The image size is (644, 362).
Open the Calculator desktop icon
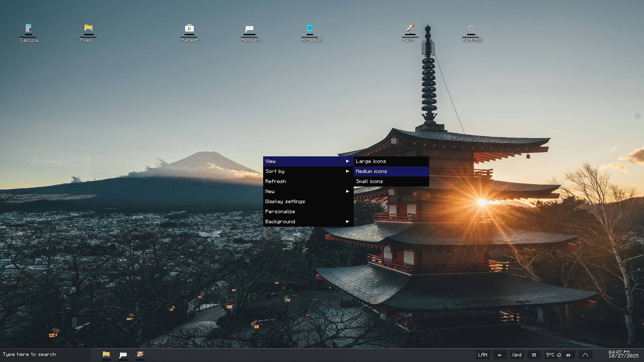[28, 28]
